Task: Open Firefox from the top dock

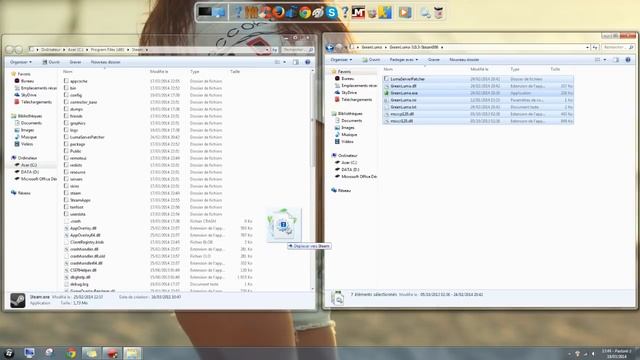Action: tap(278, 12)
